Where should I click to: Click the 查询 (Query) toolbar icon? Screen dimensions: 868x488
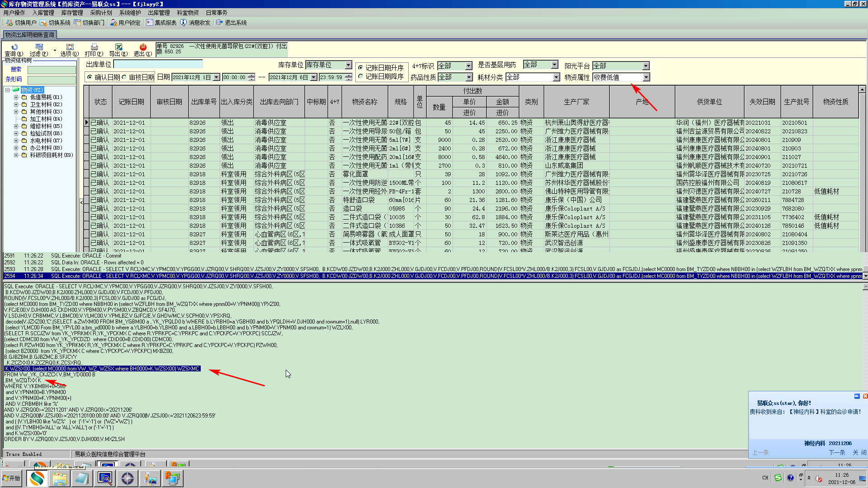coord(14,47)
